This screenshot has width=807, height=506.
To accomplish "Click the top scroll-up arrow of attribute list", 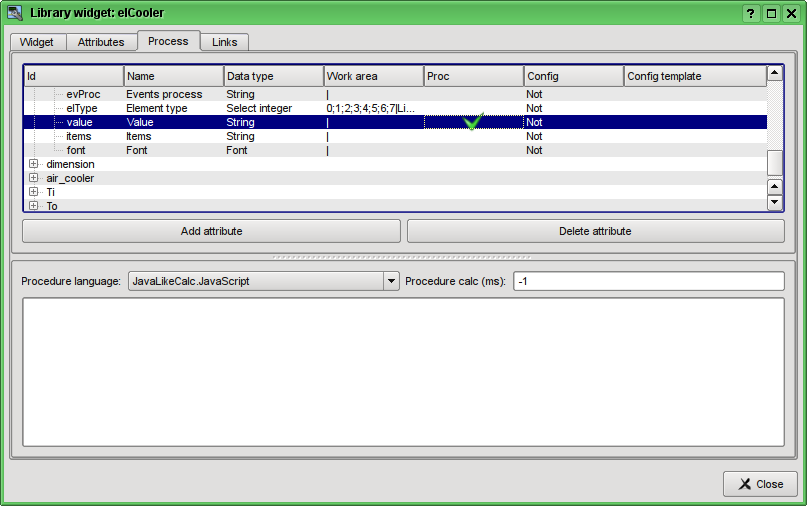I will coord(775,74).
